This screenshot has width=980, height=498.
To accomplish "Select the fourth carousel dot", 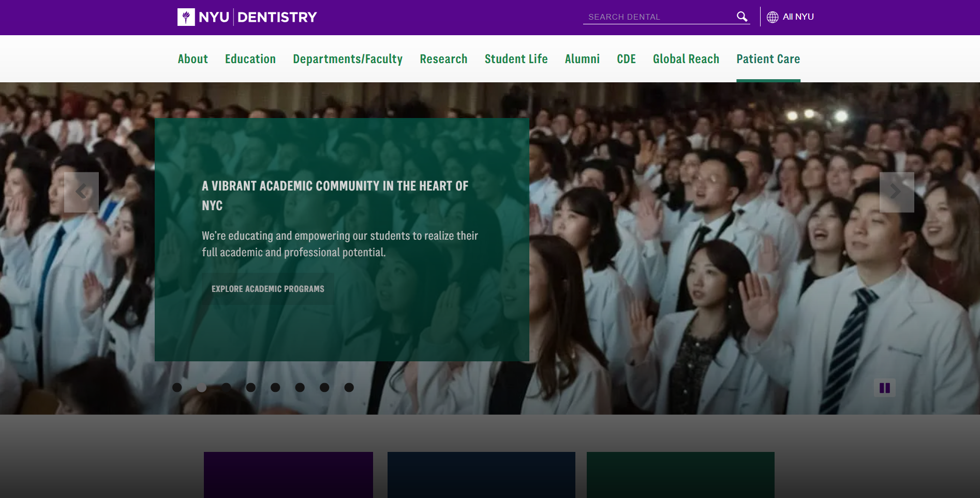I will coord(251,387).
